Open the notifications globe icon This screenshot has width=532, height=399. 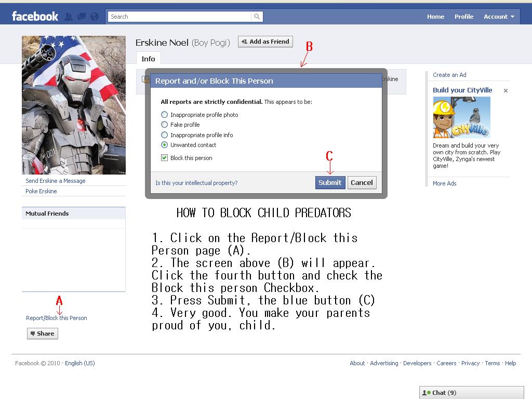95,16
